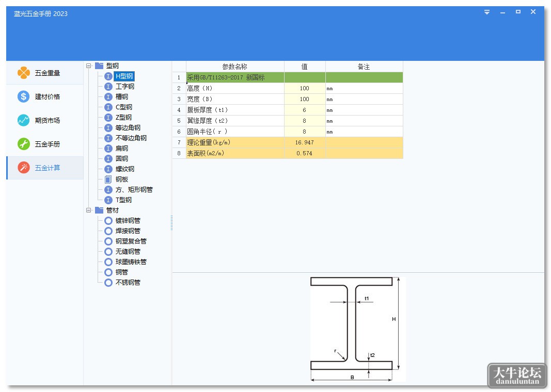Choose 不锈钢管 in the tree
Image resolution: width=551 pixels, height=392 pixels.
(x=128, y=283)
